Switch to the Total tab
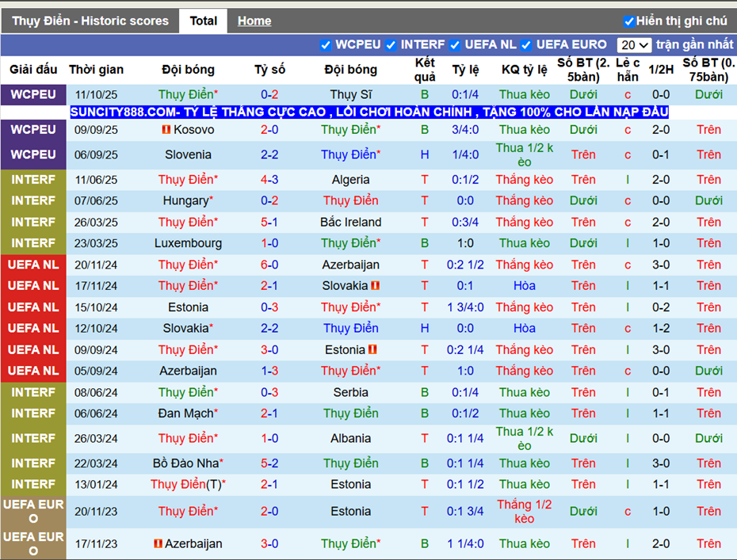Viewport: 737px width, 560px height. tap(203, 21)
